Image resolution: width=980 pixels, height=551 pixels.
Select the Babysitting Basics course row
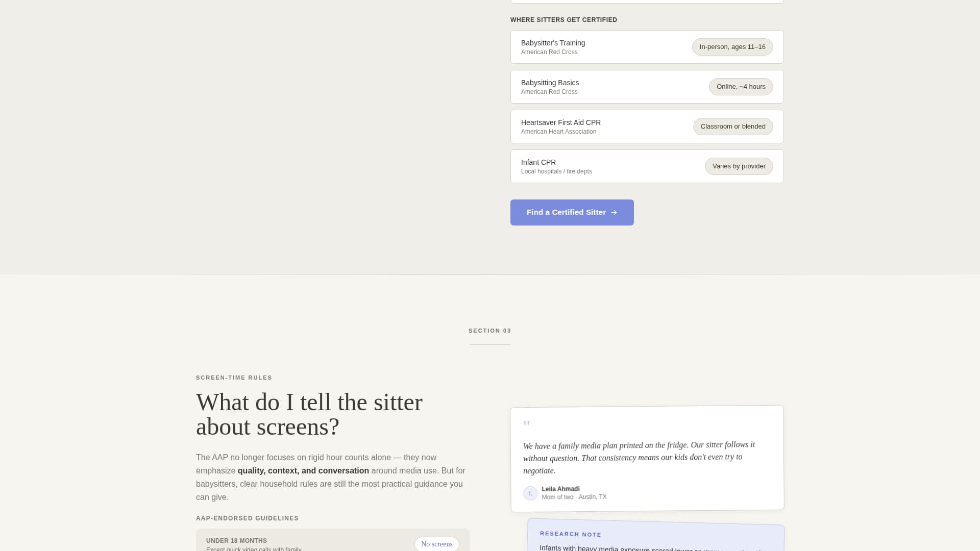click(647, 87)
